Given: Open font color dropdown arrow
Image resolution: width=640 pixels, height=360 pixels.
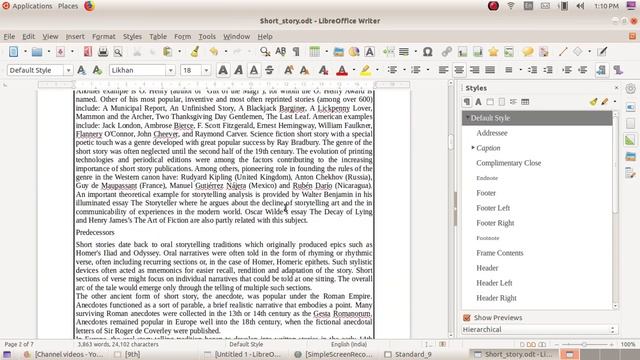Looking at the screenshot, I should point(353,70).
